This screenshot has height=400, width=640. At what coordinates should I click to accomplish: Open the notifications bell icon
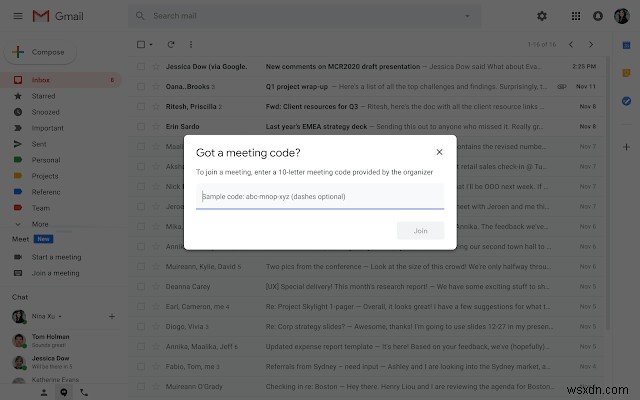(x=598, y=16)
